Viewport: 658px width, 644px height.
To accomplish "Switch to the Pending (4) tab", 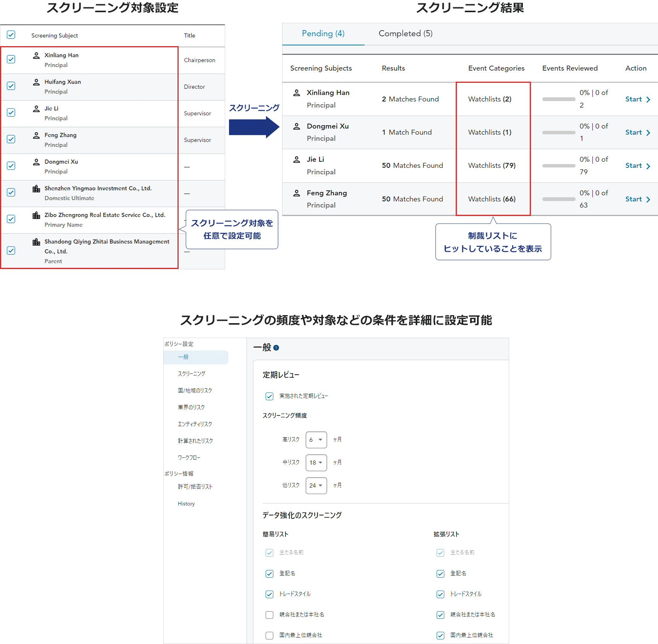I will click(323, 34).
